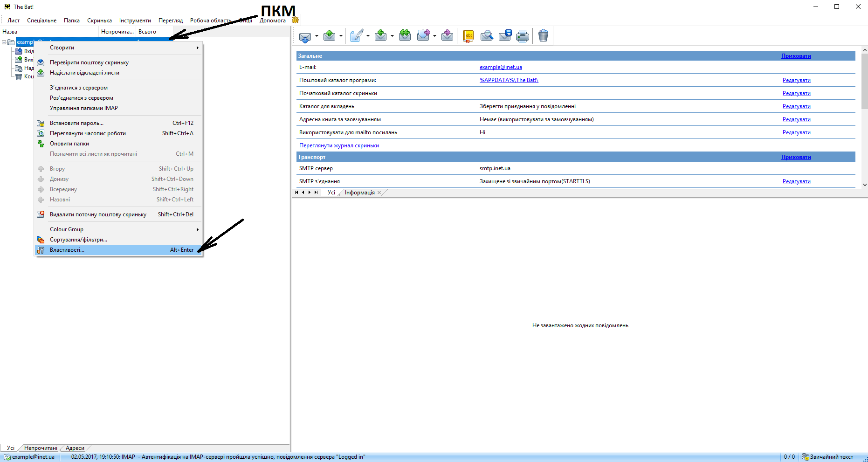
Task: Click the Send queued mail toolbar icon
Action: (x=330, y=36)
